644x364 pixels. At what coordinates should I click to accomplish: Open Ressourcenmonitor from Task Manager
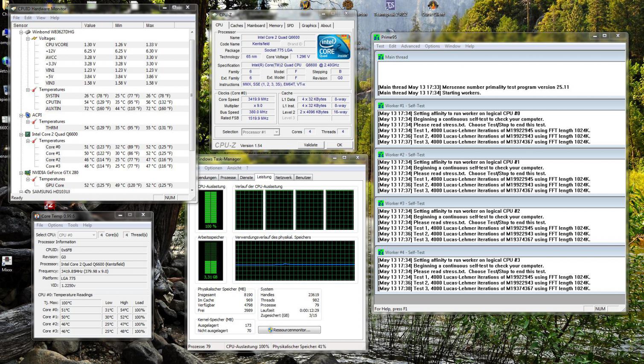289,330
